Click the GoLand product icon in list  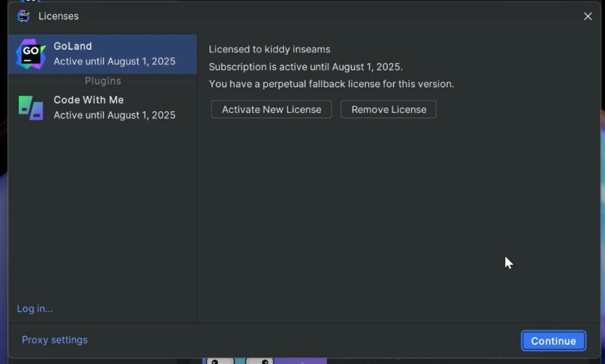[31, 54]
